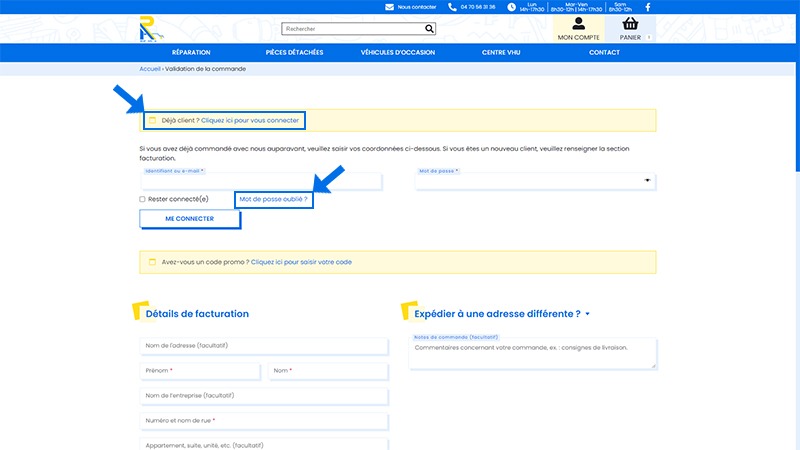Toggle the Rester connecté(e) checkbox
Image resolution: width=800 pixels, height=450 pixels.
[x=142, y=199]
